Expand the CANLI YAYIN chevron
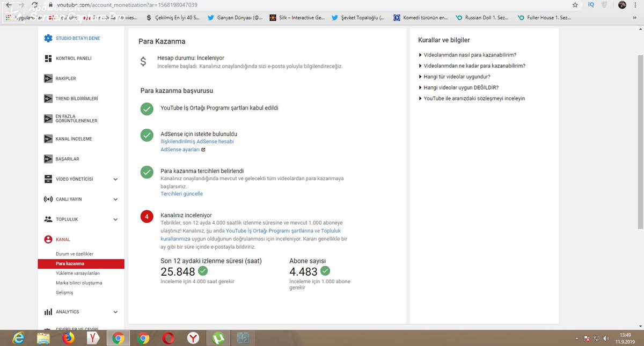 (x=115, y=199)
